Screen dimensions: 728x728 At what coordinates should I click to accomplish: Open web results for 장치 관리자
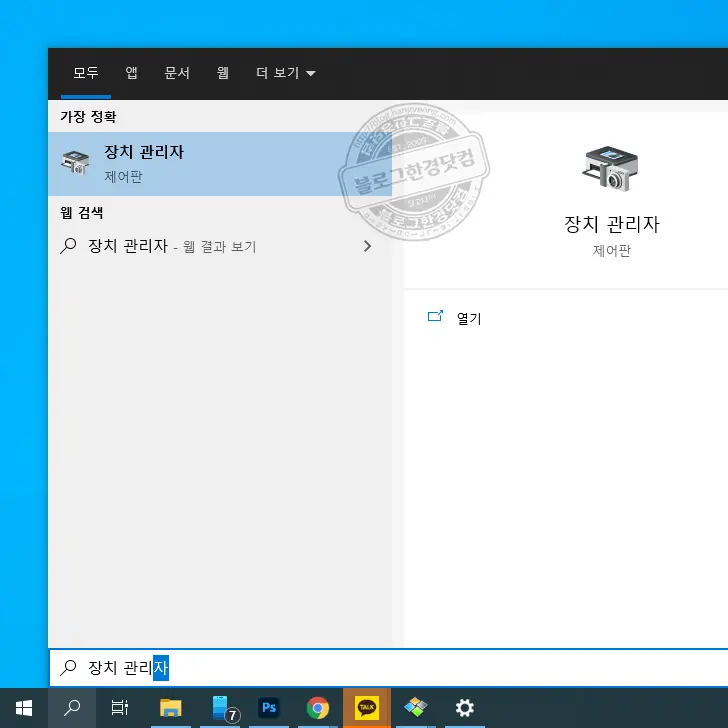220,246
